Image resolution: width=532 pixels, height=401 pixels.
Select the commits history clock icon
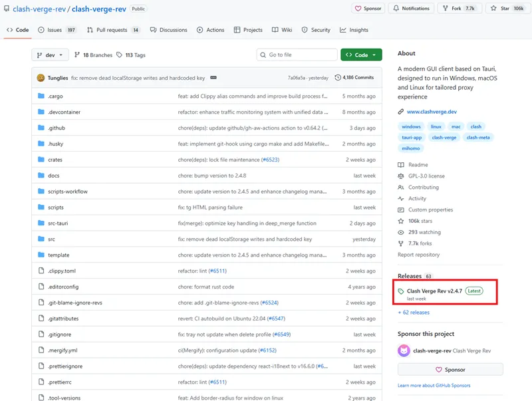point(338,77)
